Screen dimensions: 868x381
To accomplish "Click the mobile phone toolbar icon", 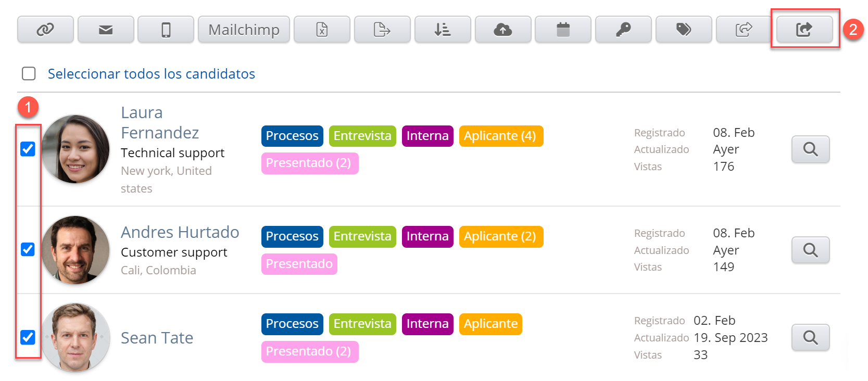I will coord(166,30).
